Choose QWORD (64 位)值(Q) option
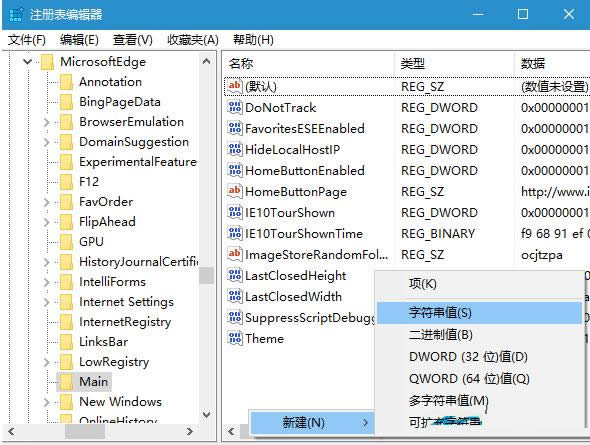Screen dimensions: 590x445 pos(479,378)
